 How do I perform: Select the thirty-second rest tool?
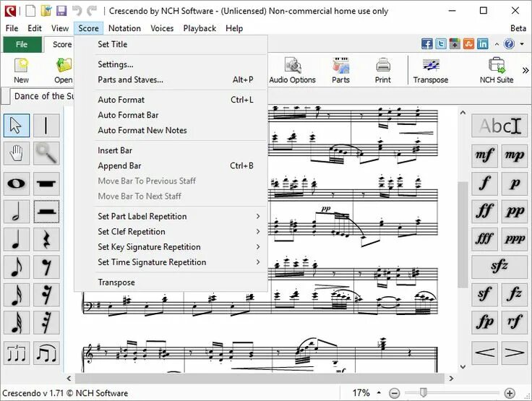(46, 323)
